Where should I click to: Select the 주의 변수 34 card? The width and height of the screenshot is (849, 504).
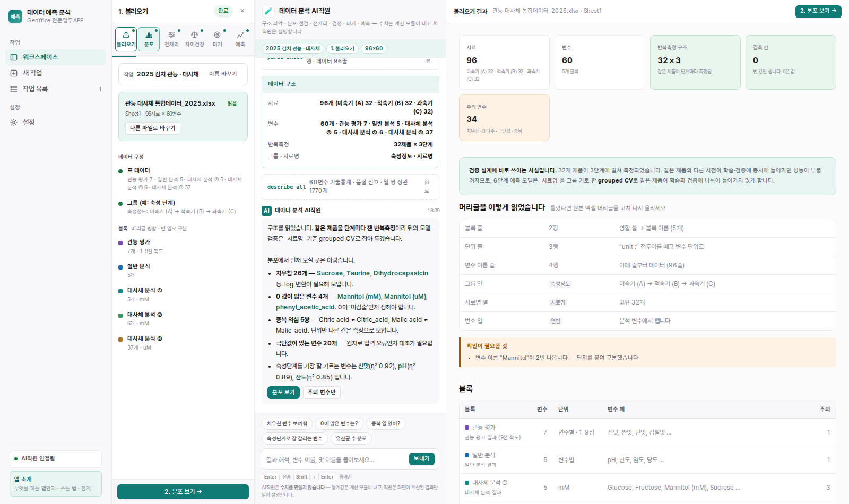[504, 118]
